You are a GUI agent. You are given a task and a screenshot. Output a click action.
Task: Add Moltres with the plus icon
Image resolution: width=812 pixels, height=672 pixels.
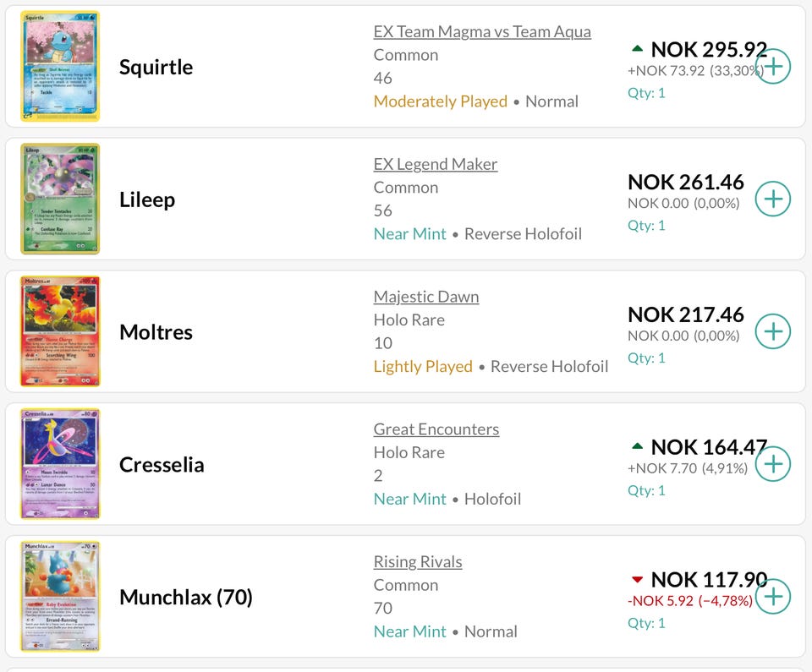[x=772, y=331]
